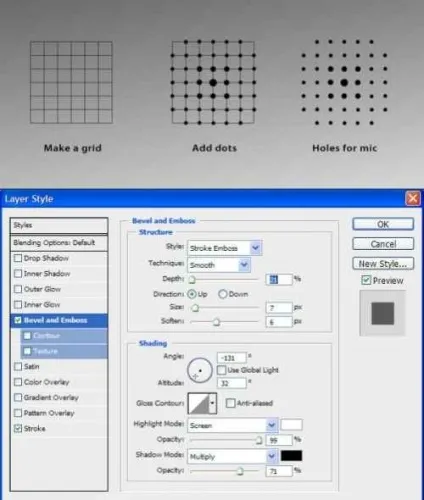The height and width of the screenshot is (500, 424).
Task: Close the Layer Style dialog
Action: [413, 199]
